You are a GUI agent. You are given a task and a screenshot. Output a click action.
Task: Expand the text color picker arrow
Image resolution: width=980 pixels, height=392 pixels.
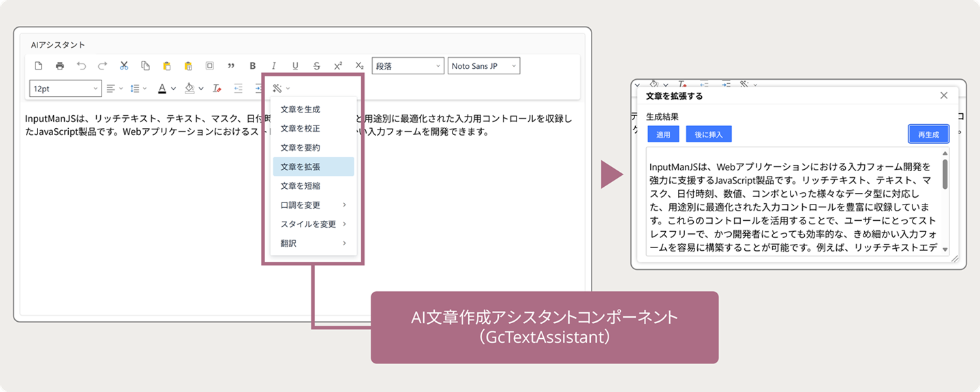click(173, 89)
